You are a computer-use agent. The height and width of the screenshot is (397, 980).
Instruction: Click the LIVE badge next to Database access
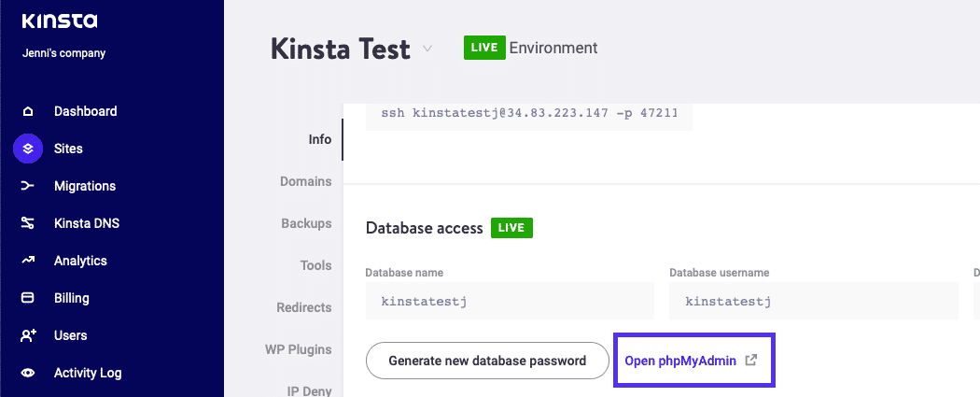[x=511, y=228]
